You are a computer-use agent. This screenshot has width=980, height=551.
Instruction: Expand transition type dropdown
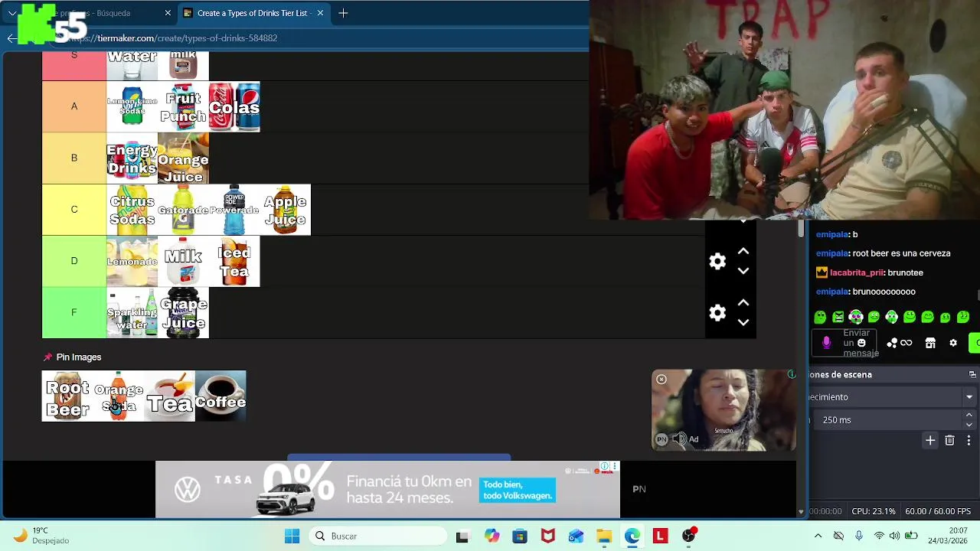pos(969,396)
